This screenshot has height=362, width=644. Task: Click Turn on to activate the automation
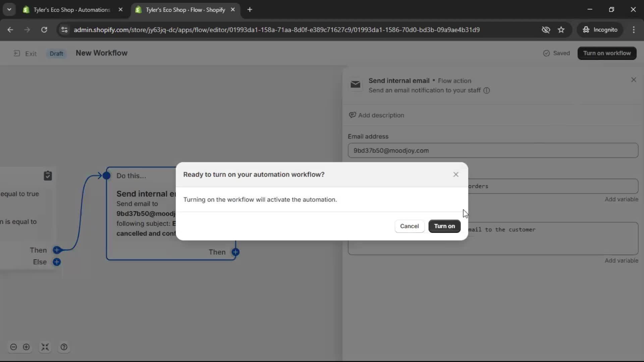coord(444,226)
